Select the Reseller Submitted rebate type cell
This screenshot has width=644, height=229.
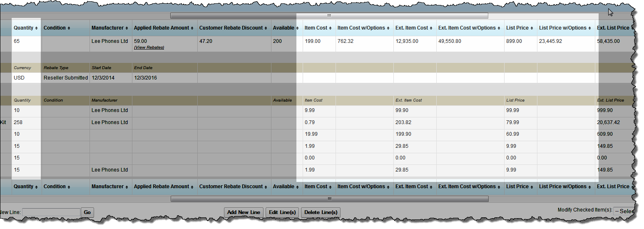point(66,78)
